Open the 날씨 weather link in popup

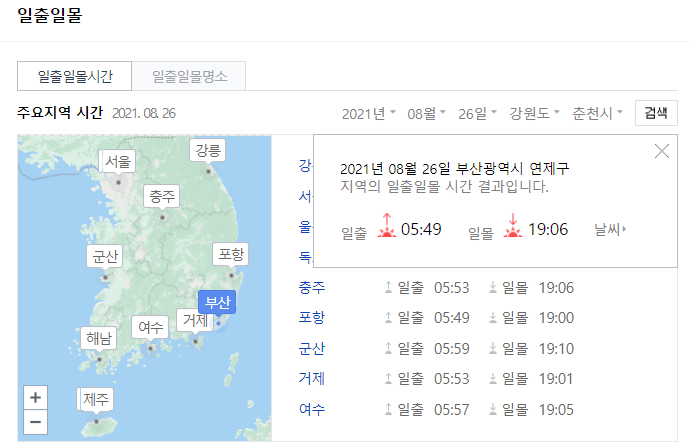610,230
